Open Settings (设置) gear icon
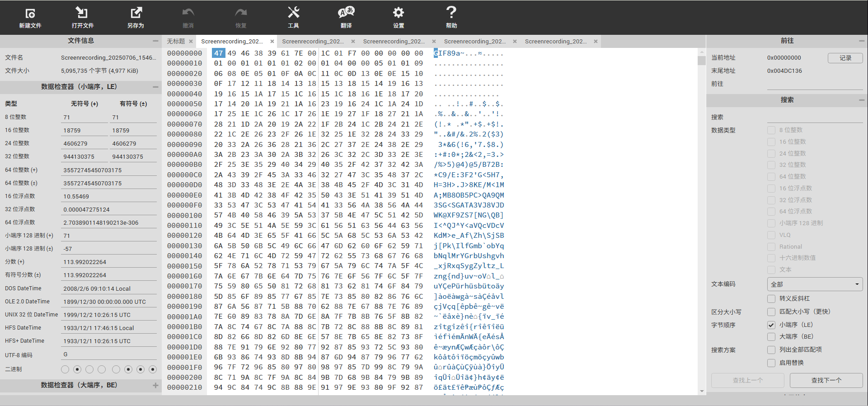The height and width of the screenshot is (406, 868). pos(398,17)
